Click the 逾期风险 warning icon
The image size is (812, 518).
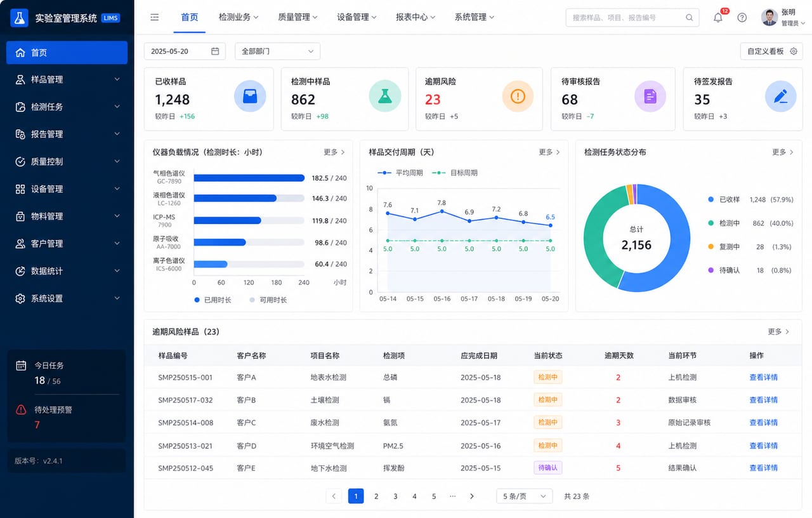(518, 96)
